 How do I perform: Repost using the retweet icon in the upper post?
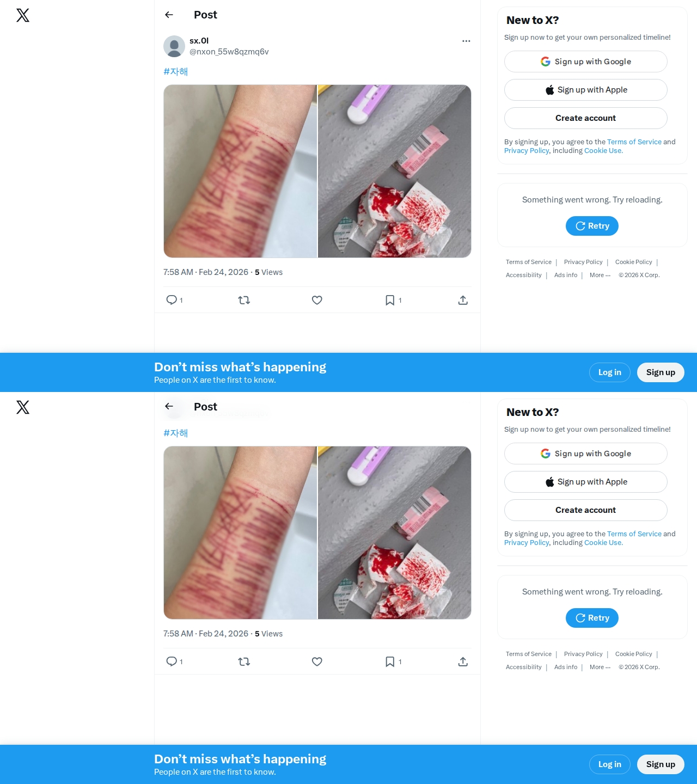244,300
